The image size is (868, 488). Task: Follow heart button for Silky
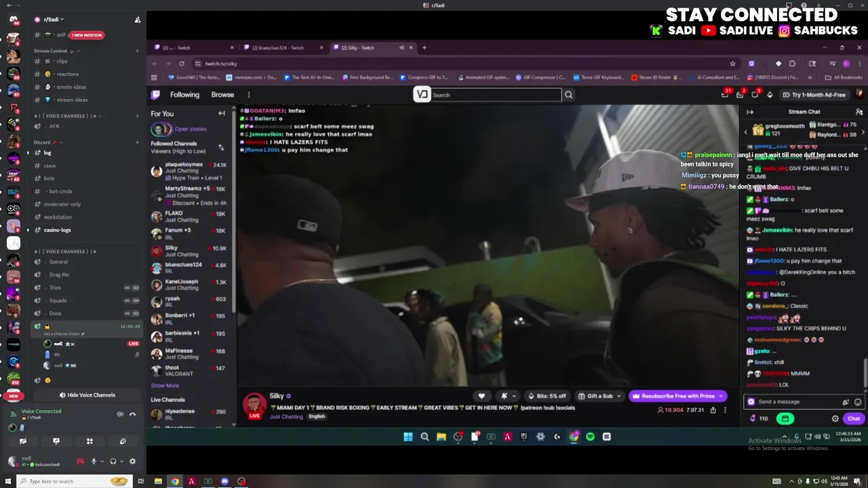[x=481, y=396]
